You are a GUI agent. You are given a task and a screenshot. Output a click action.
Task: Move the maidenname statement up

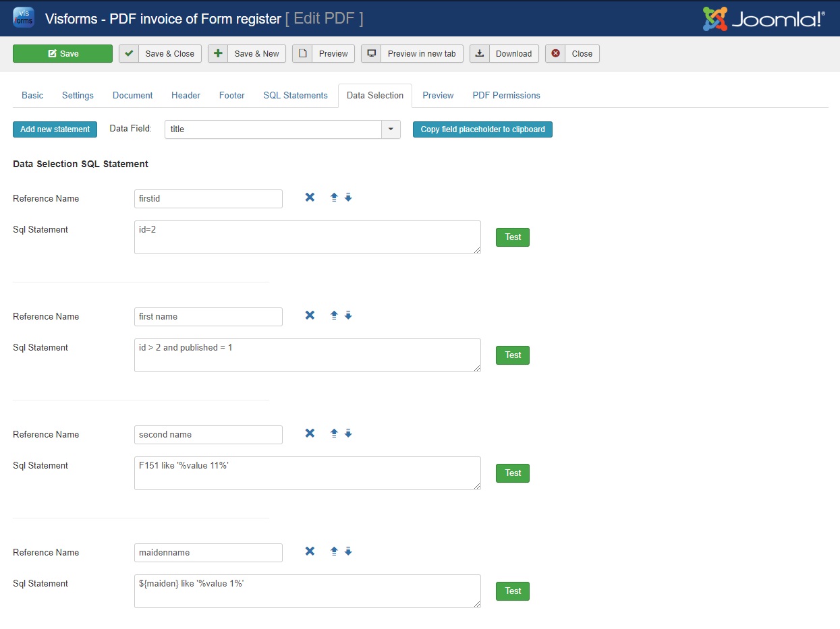[x=333, y=551]
